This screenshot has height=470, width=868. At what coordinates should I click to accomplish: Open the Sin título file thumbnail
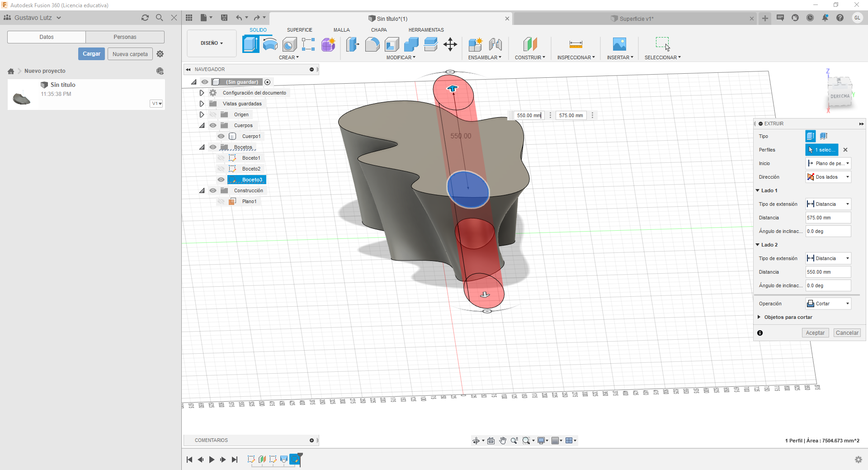[22, 97]
